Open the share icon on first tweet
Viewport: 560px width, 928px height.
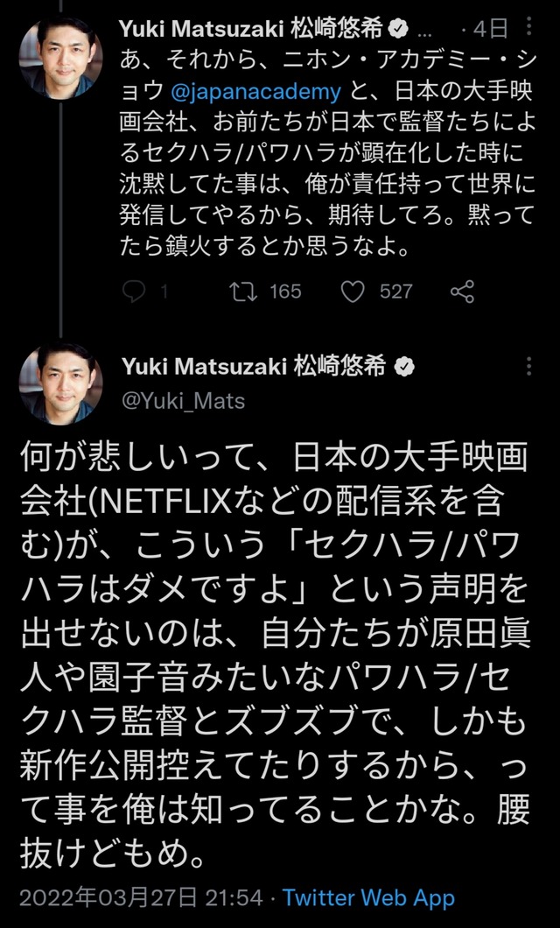click(462, 292)
